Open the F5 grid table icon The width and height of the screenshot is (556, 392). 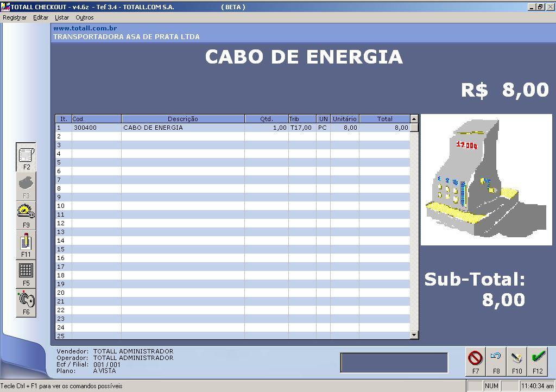click(26, 274)
